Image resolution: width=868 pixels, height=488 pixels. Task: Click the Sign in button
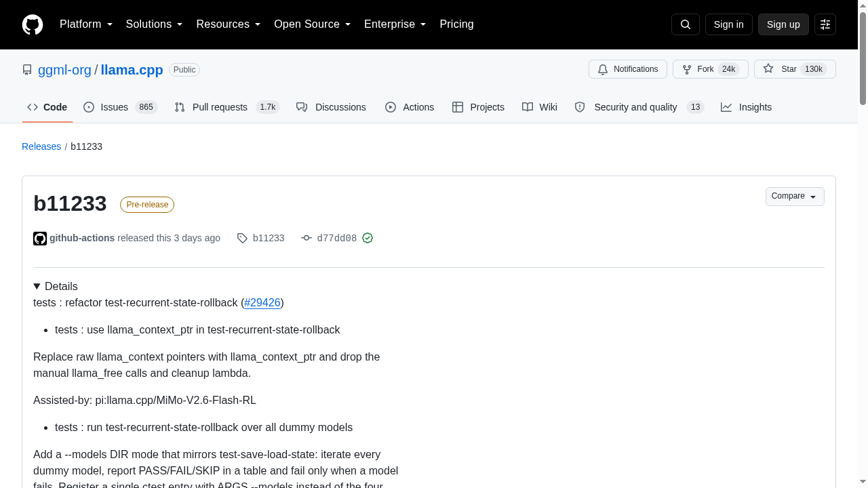pos(729,24)
